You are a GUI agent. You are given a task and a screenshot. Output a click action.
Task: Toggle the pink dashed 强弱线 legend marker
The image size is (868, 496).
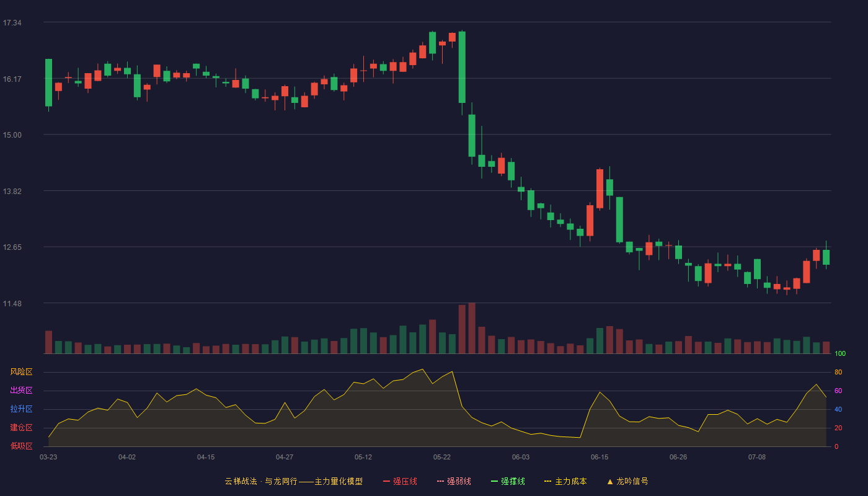click(440, 481)
